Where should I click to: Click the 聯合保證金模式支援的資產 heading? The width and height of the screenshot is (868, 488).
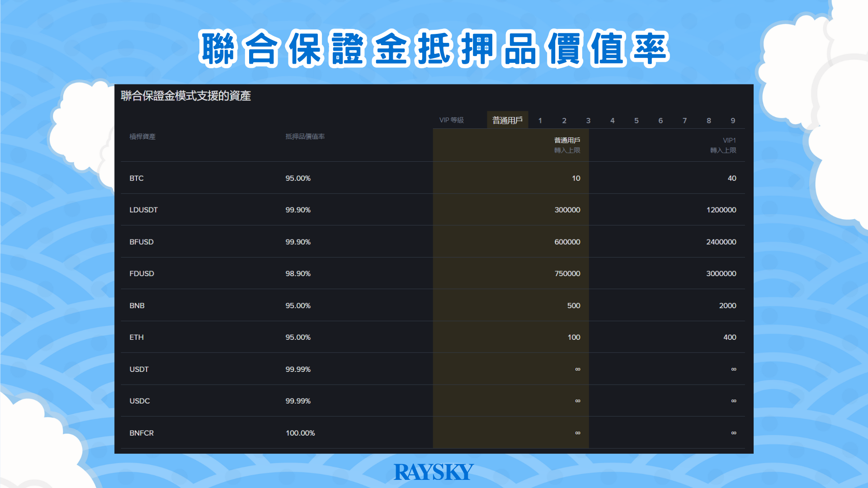pos(186,96)
